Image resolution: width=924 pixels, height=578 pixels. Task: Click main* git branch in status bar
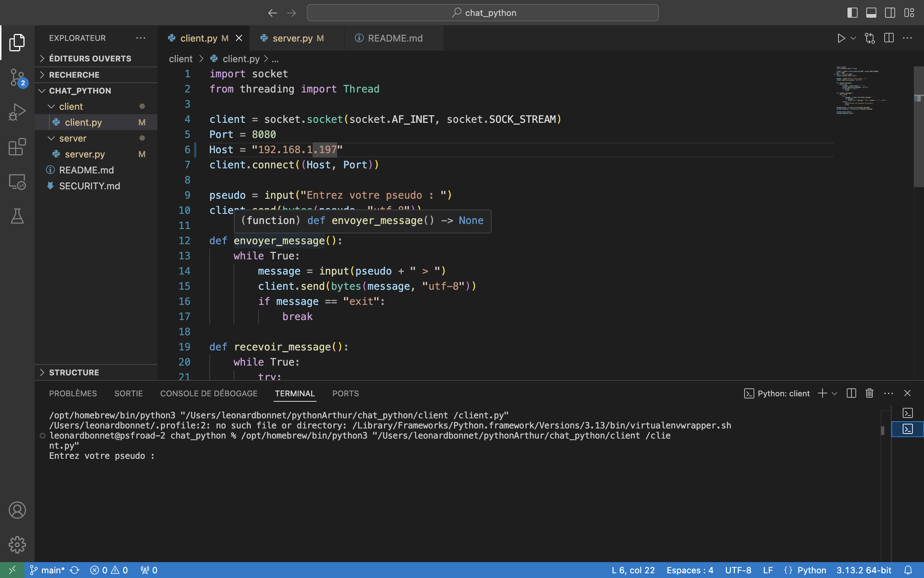coord(47,570)
